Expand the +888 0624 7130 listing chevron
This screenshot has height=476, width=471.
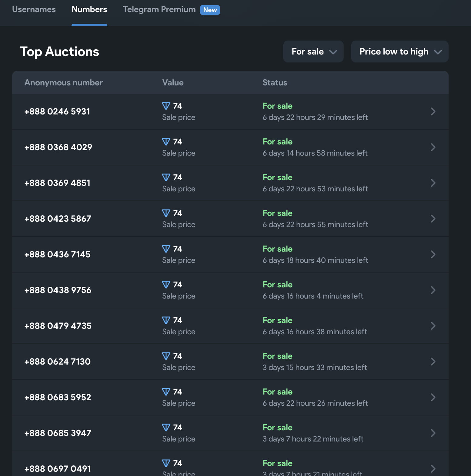(433, 362)
